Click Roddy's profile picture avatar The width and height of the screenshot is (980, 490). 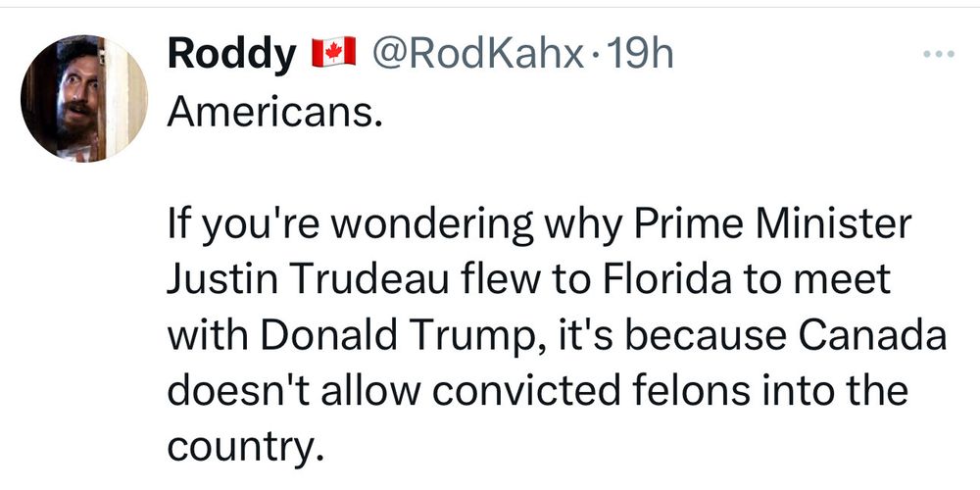83,98
